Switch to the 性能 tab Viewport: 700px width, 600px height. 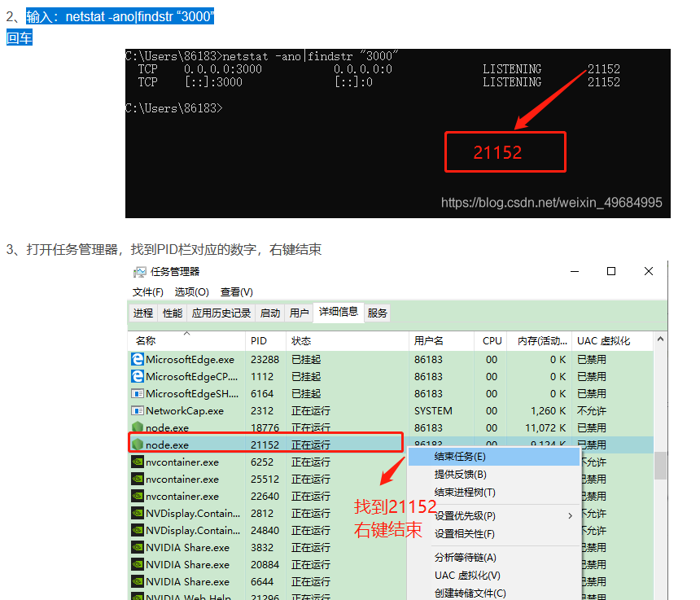pyautogui.click(x=173, y=313)
